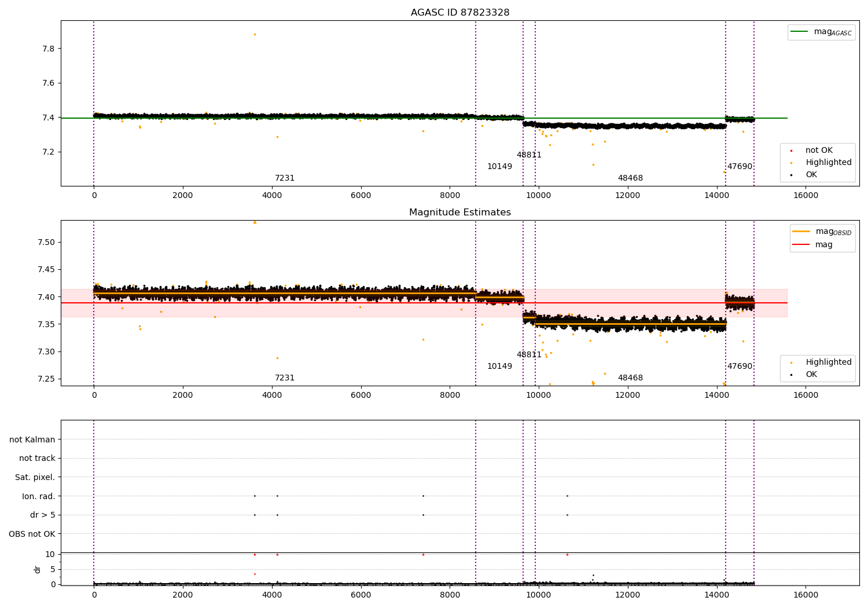
Task: Click the red 'mag' legend entry in middle plot
Action: pos(812,244)
